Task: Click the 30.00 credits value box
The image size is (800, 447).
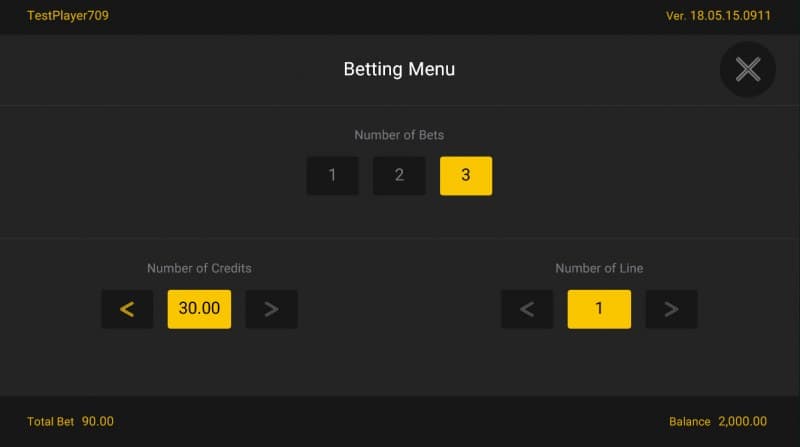Action: (199, 309)
